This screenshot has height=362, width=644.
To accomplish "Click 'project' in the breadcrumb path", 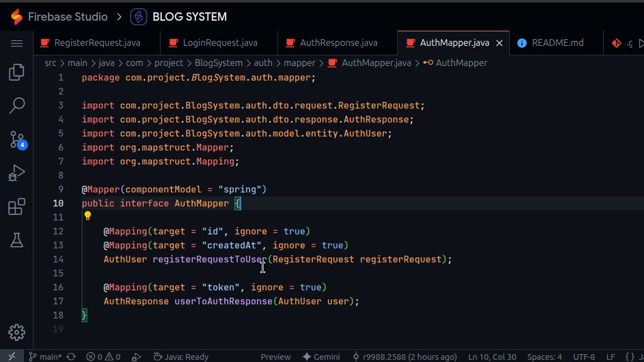I will coord(169,63).
